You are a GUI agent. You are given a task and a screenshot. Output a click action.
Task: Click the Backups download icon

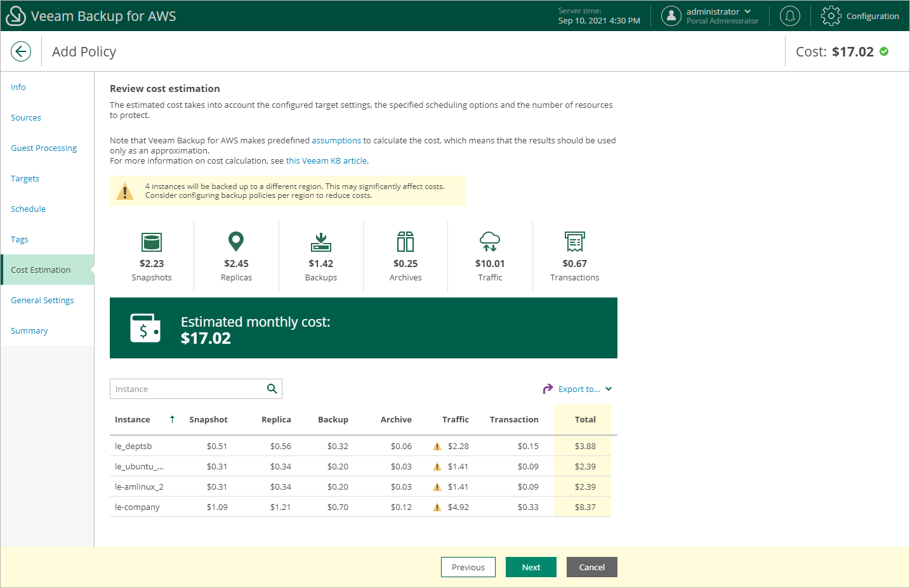pos(321,242)
